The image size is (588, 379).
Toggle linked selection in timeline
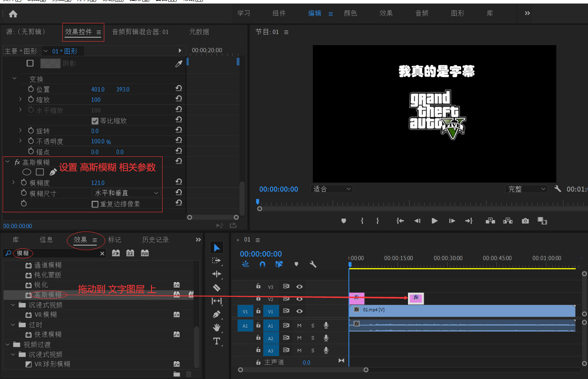click(279, 264)
